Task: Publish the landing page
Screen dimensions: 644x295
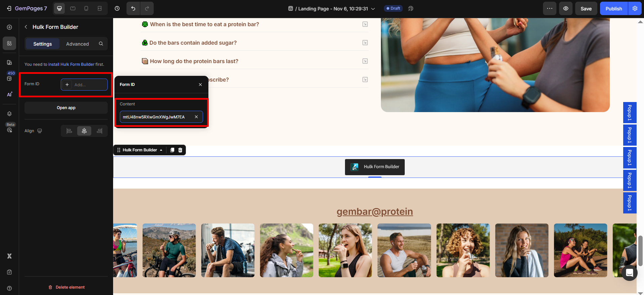Action: [x=614, y=8]
